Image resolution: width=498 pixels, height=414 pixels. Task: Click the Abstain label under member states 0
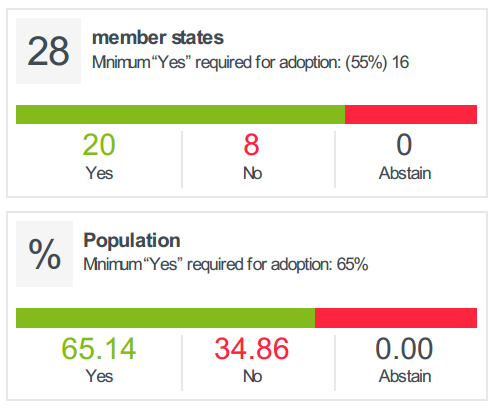point(405,173)
